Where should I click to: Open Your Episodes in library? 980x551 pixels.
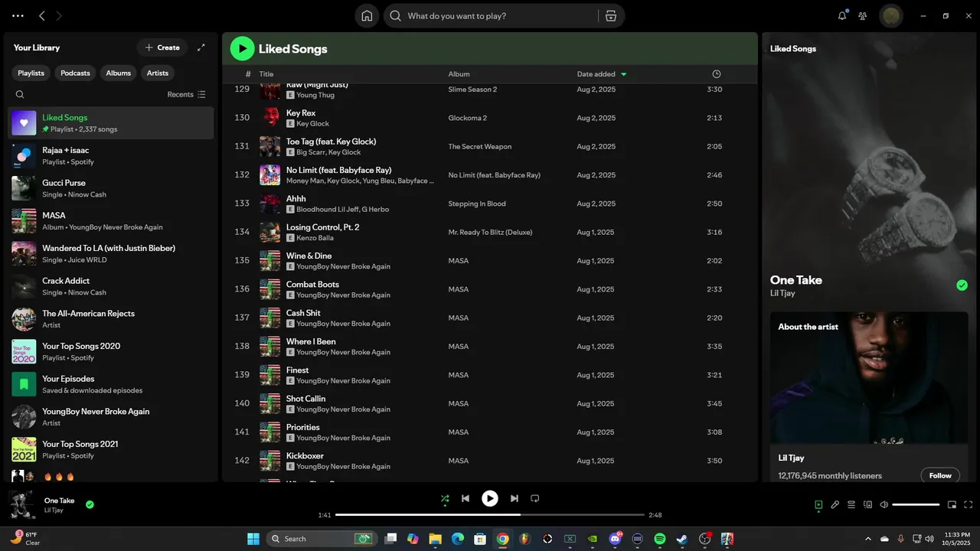(x=111, y=384)
